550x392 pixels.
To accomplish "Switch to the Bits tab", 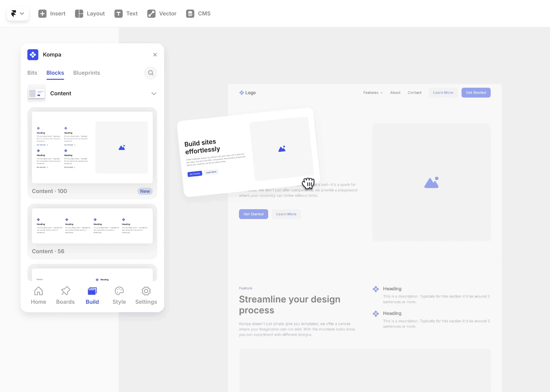I will click(32, 73).
